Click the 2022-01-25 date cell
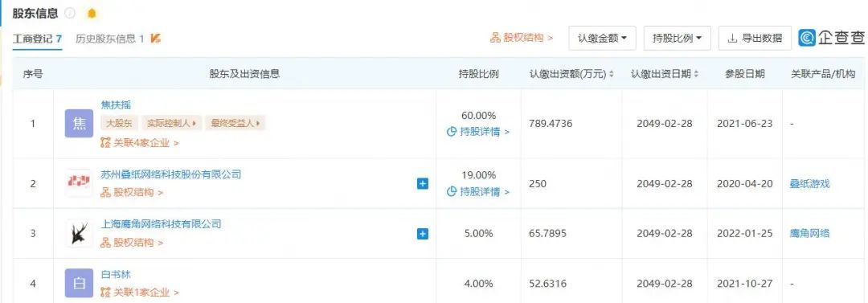This screenshot has height=303, width=868. point(744,233)
